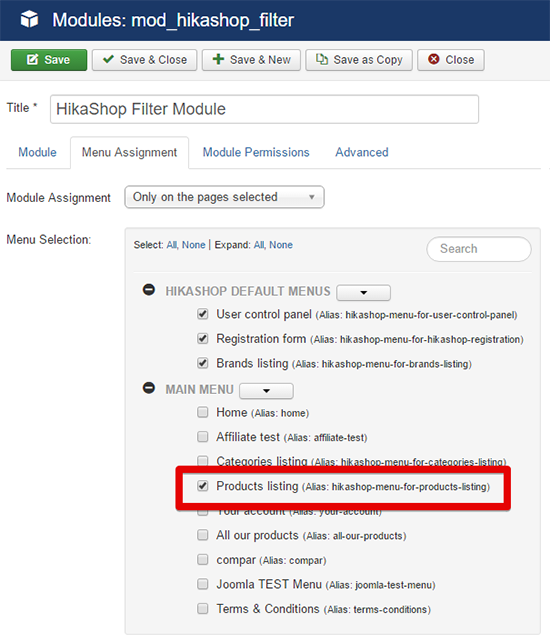
Task: Open the Module Permissions tab
Action: 256,152
